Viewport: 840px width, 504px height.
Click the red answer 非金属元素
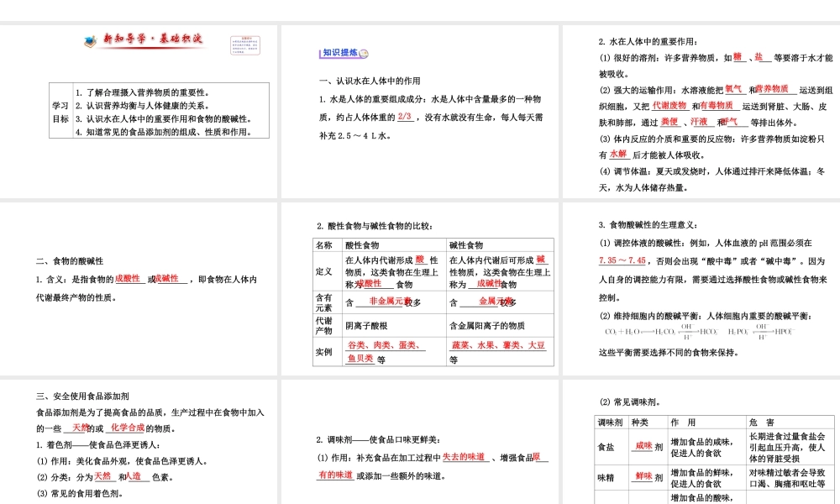pos(390,301)
